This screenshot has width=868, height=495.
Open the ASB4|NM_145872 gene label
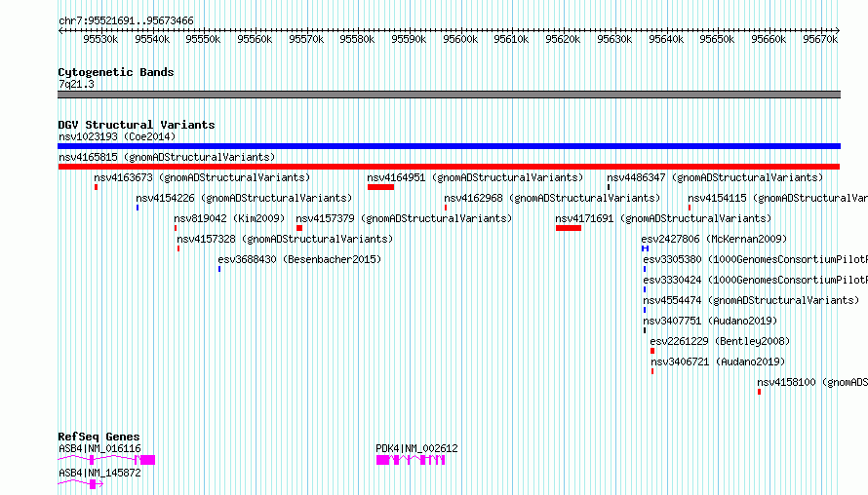pos(99,473)
